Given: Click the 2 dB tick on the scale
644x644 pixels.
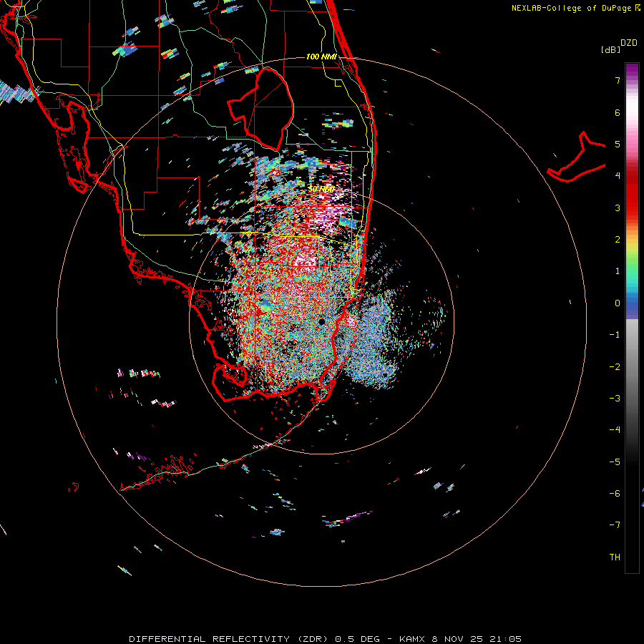Looking at the screenshot, I should click(618, 240).
